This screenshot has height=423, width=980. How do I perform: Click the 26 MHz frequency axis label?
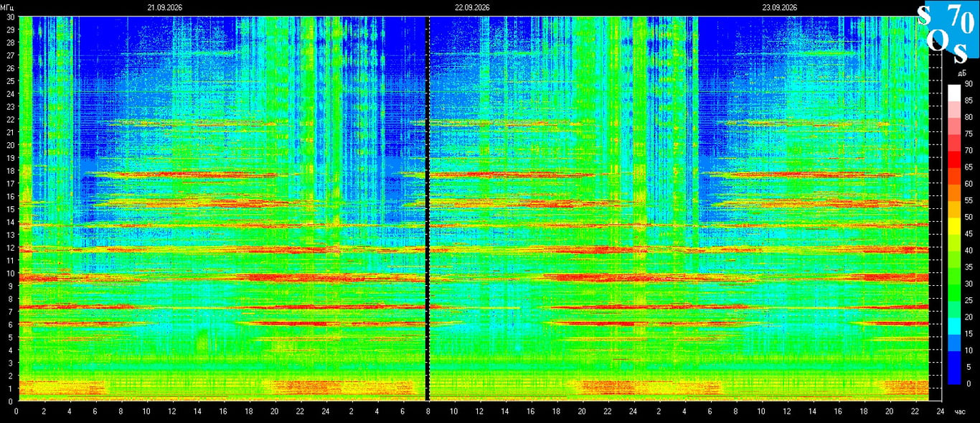click(10, 68)
